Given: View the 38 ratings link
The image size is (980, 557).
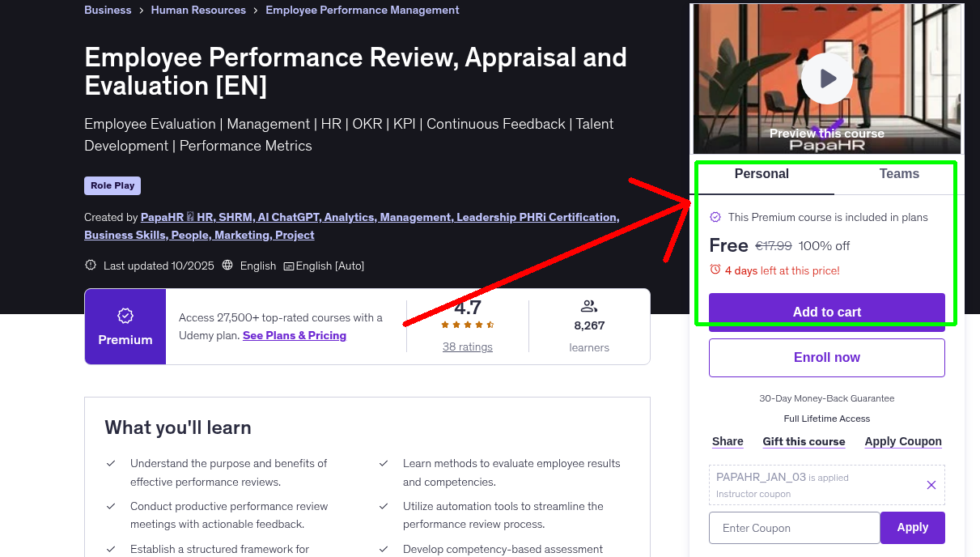Looking at the screenshot, I should [x=466, y=347].
